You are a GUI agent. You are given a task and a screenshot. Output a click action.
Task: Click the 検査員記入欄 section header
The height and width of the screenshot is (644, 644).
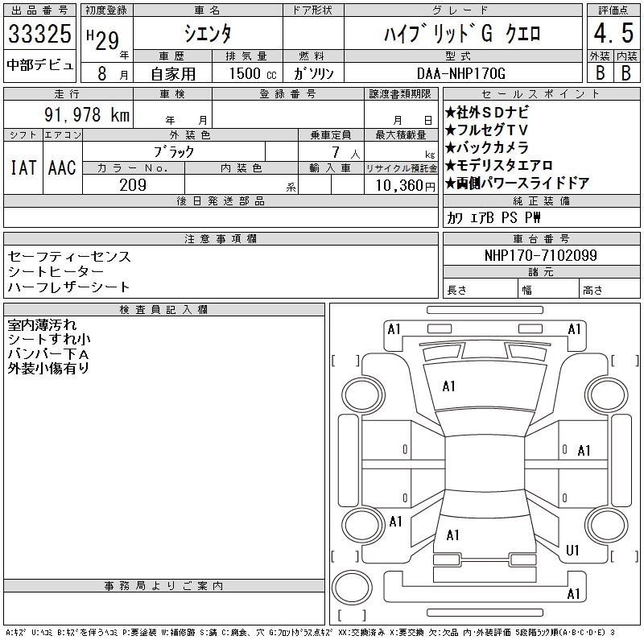164,310
